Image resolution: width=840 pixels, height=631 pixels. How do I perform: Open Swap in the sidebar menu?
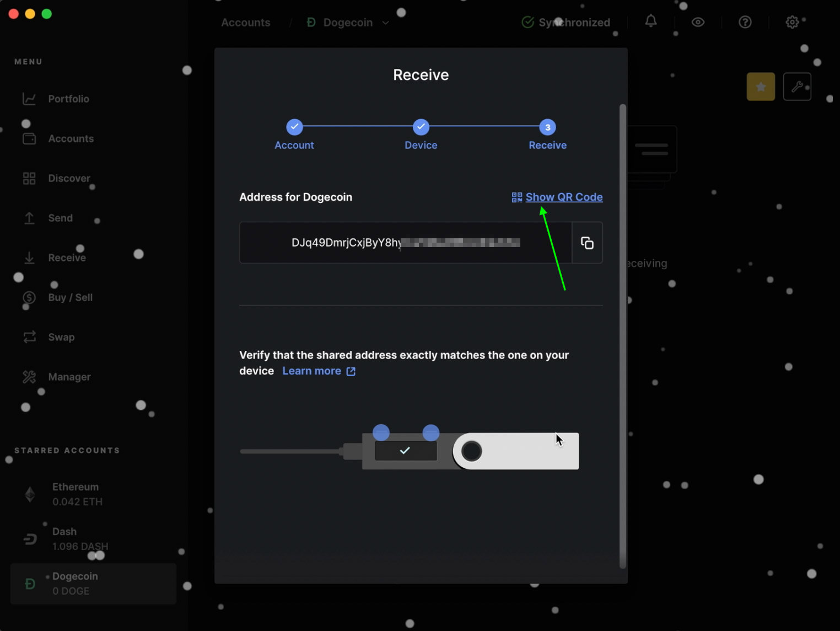[61, 338]
